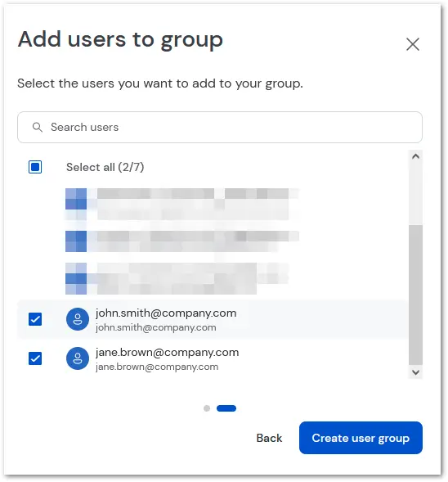Select the active second step indicator
Image resolution: width=448 pixels, height=482 pixels.
(226, 408)
